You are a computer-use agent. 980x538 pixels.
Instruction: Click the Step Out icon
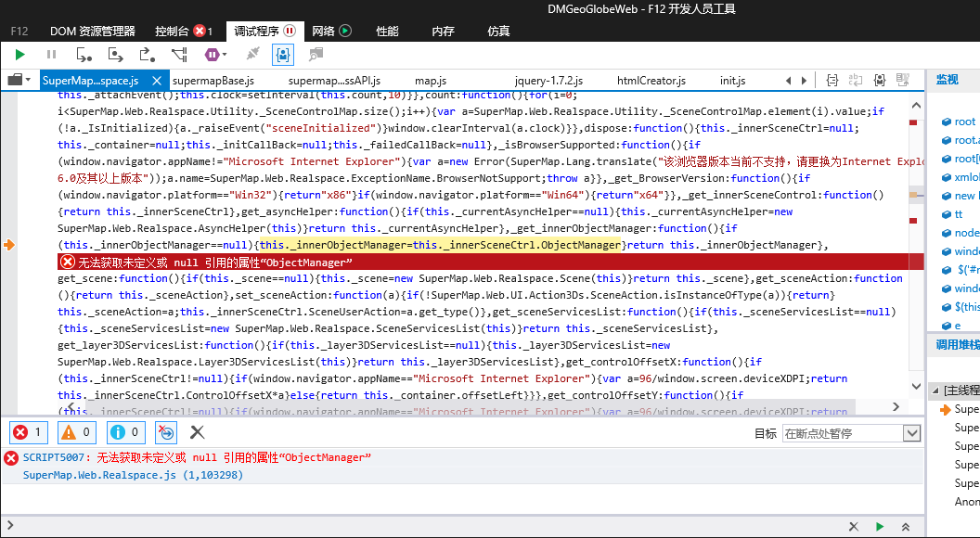click(x=148, y=55)
